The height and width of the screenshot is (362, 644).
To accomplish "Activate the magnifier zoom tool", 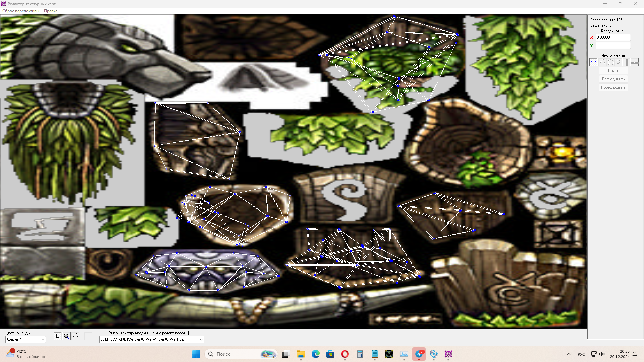I will pyautogui.click(x=66, y=336).
